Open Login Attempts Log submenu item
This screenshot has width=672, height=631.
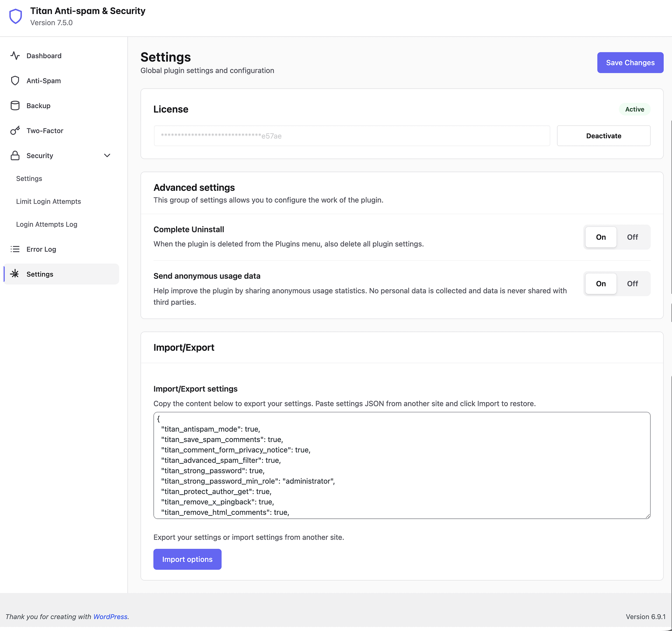[x=47, y=224]
